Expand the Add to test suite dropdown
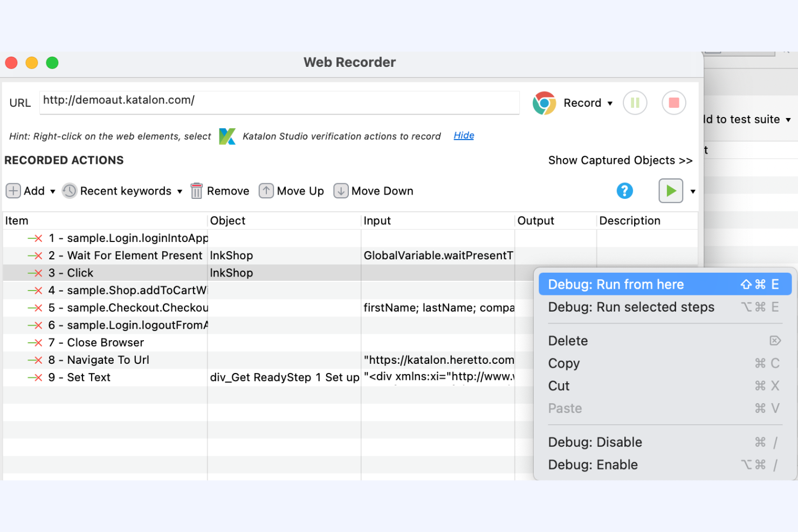The image size is (798, 532). coord(788,120)
